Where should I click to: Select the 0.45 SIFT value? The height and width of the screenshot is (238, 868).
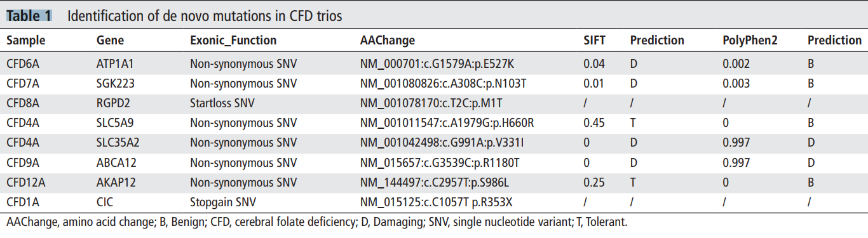[594, 123]
